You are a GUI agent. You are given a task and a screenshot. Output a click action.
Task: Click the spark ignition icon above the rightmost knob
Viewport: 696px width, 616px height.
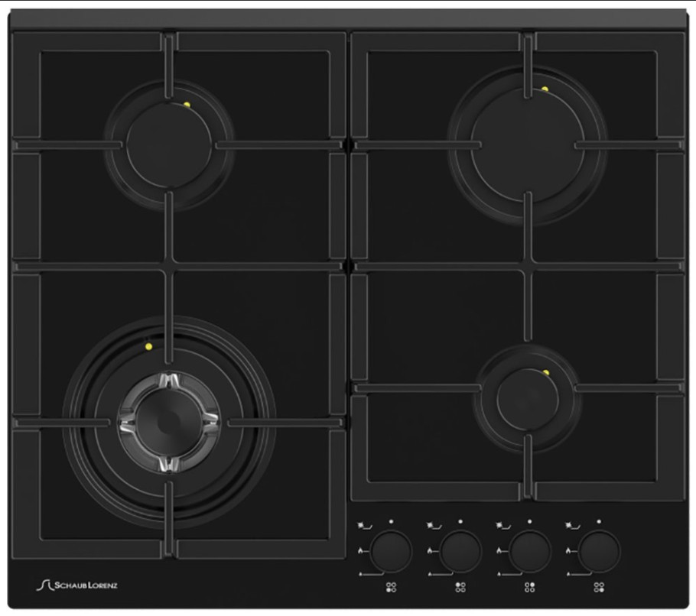(570, 526)
